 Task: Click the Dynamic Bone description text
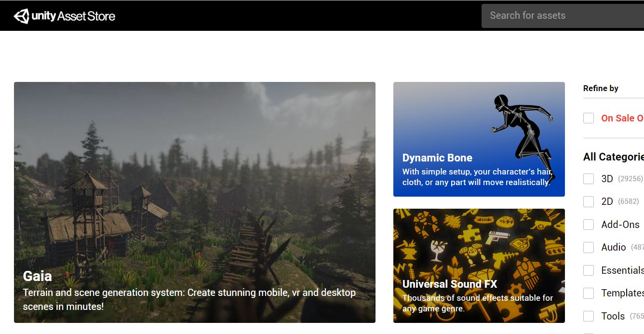[477, 177]
